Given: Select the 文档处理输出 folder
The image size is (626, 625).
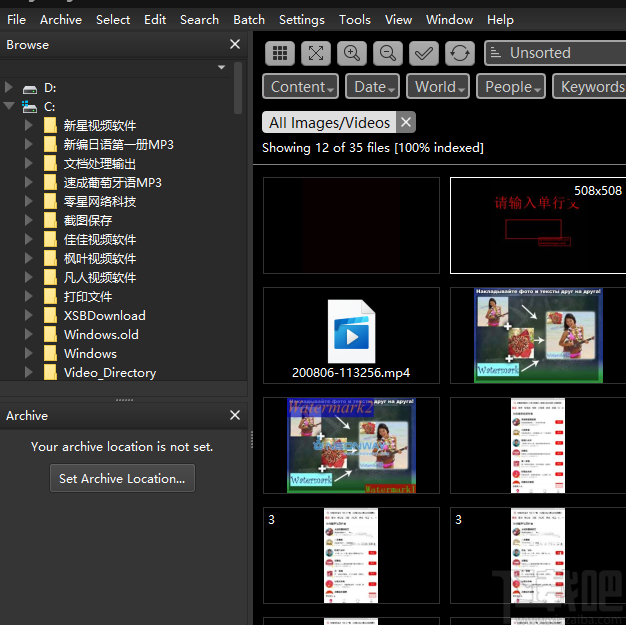Looking at the screenshot, I should tap(100, 164).
